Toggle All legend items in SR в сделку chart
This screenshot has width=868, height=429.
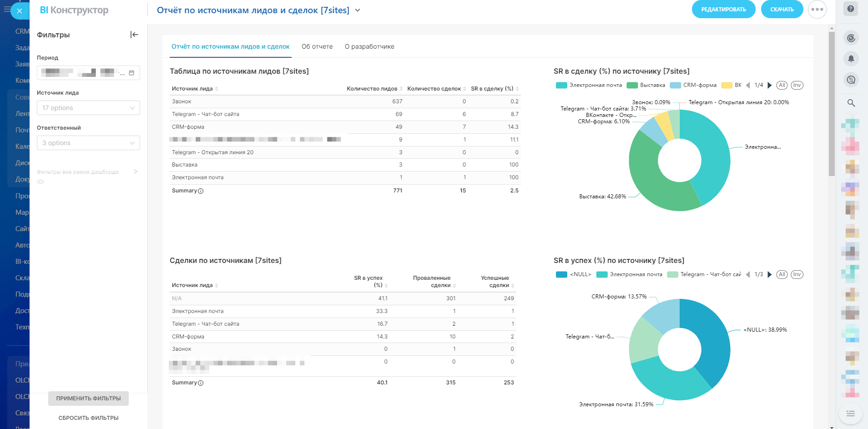[782, 85]
